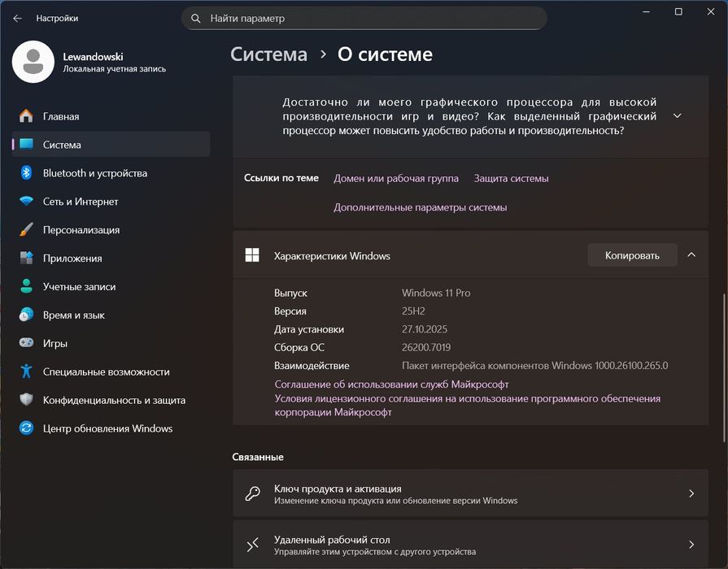Screen dimensions: 728x569
Task: Click the Найти параметр search field
Action: tap(364, 18)
